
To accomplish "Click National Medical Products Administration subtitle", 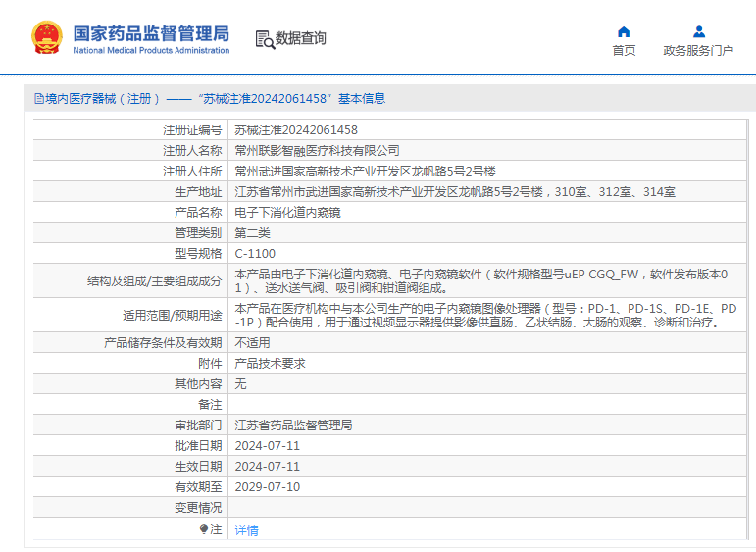I will (151, 50).
